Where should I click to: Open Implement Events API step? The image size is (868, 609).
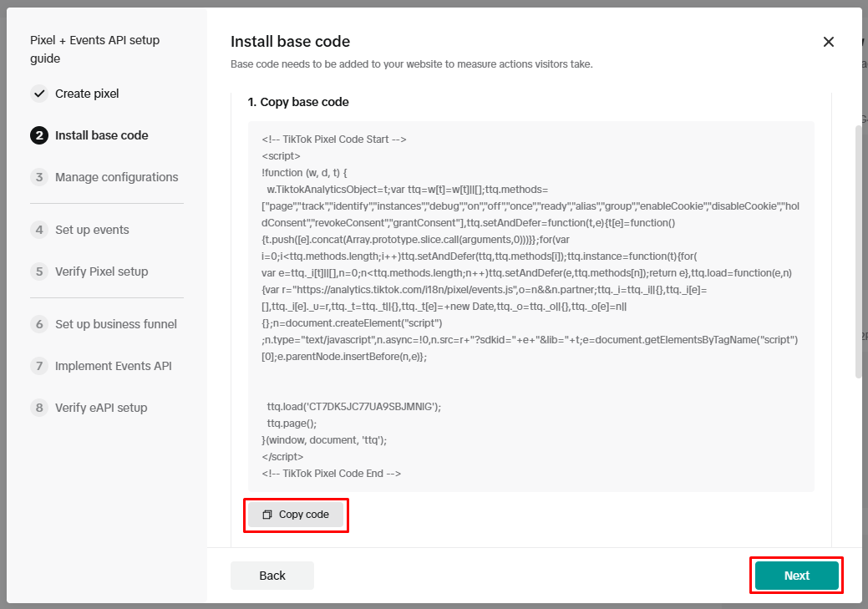click(113, 366)
